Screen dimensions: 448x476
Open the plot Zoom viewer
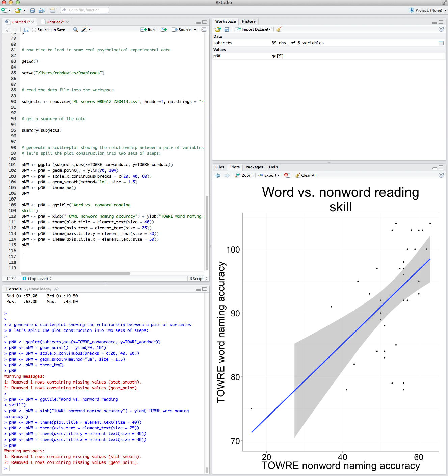point(244,175)
